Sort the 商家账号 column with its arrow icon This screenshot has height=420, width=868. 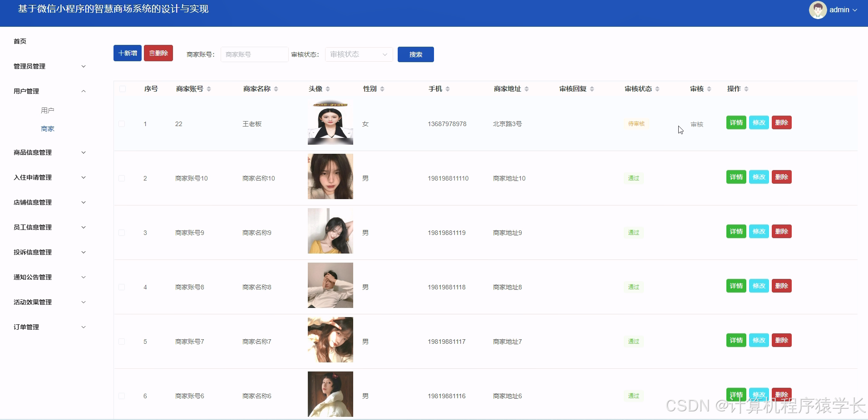pyautogui.click(x=209, y=89)
